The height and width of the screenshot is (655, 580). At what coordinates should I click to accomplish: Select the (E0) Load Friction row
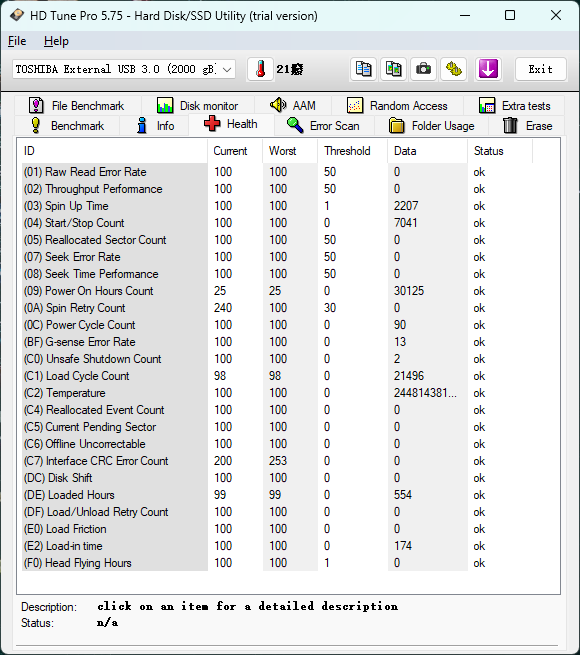277,529
